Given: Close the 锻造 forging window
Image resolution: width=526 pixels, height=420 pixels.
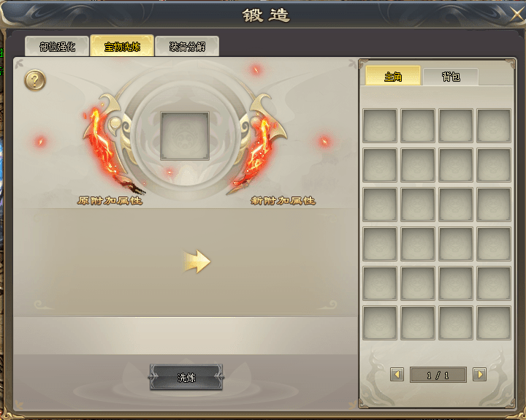Looking at the screenshot, I should point(517,15).
